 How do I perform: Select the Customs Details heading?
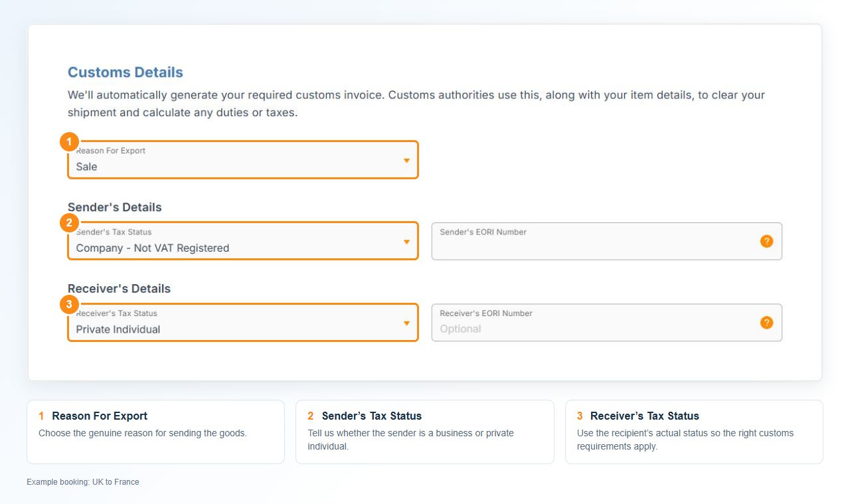click(126, 72)
